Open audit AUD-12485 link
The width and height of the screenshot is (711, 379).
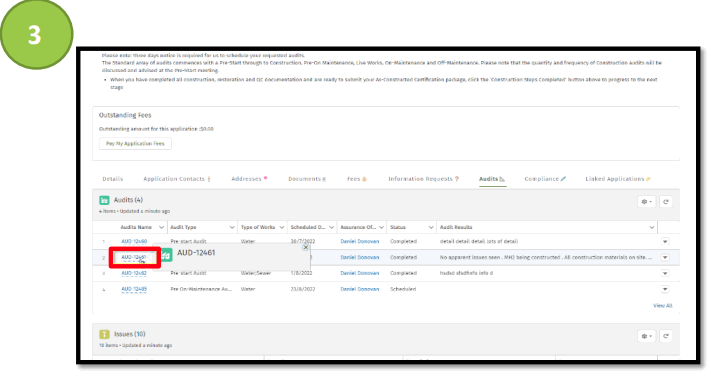134,289
